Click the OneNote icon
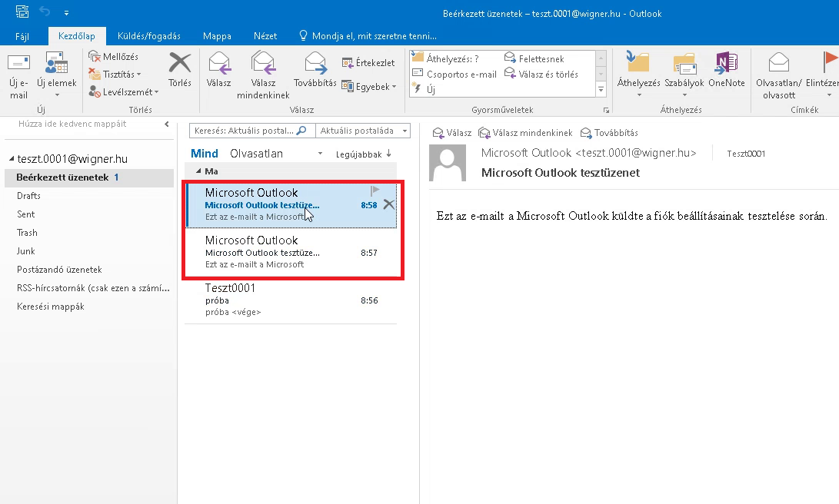Screen dimensions: 839x504 point(726,63)
